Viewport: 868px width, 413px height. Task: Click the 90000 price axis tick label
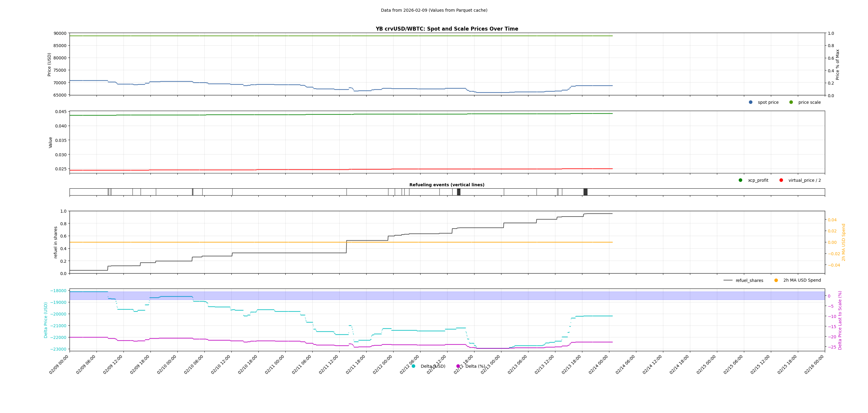pyautogui.click(x=60, y=33)
